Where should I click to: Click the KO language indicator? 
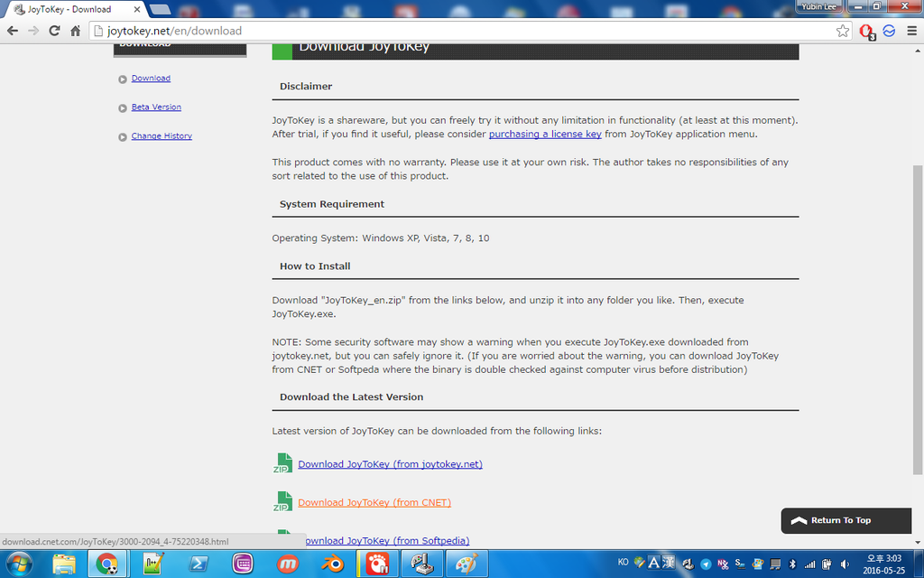click(x=623, y=562)
